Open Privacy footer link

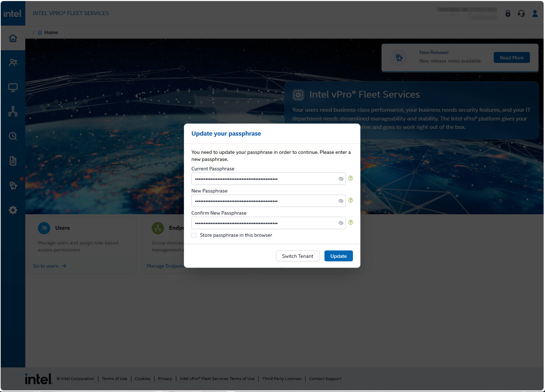[165, 379]
